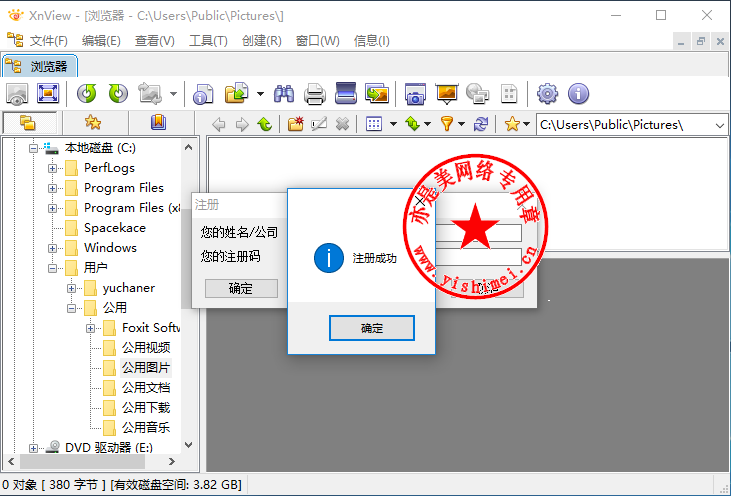
Task: Open the batch Convert images icon
Action: click(377, 94)
